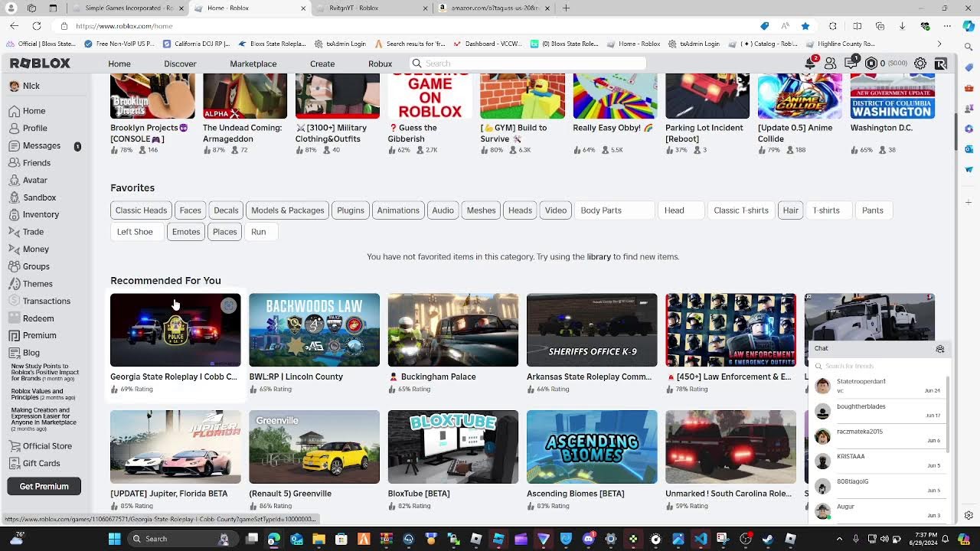Open Ascending Biomes [BETA] thumbnail
Image resolution: width=980 pixels, height=551 pixels.
tap(592, 447)
